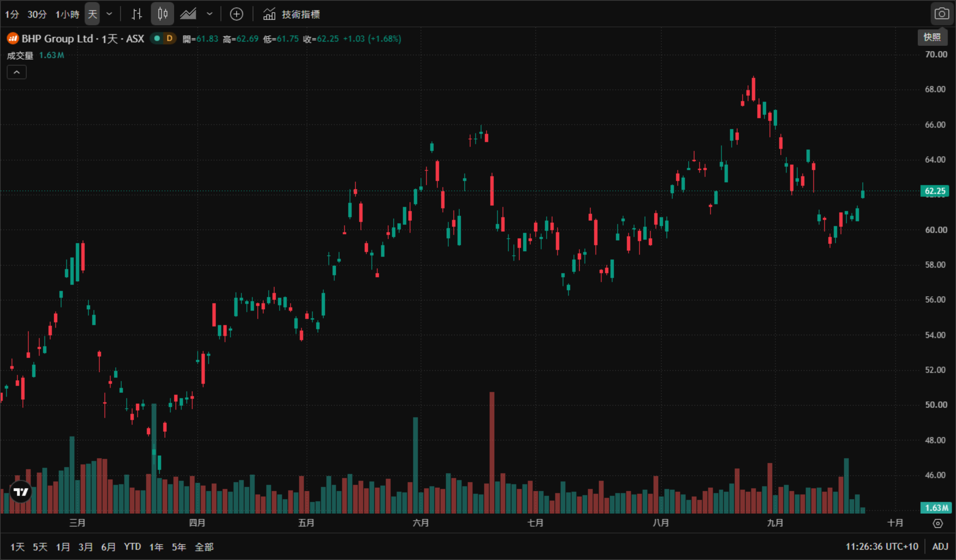The image size is (956, 560).
Task: Click the +1.03 (+1.68%) change value
Action: pyautogui.click(x=372, y=39)
